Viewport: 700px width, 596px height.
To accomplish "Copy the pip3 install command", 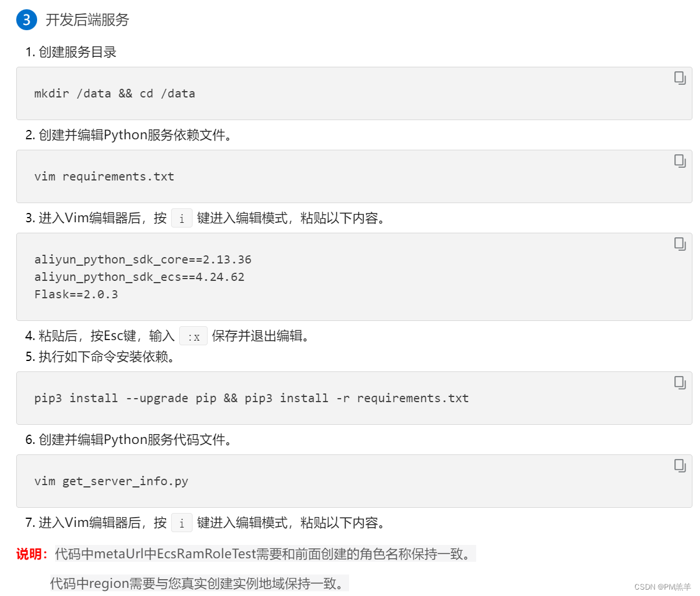I will 680,382.
